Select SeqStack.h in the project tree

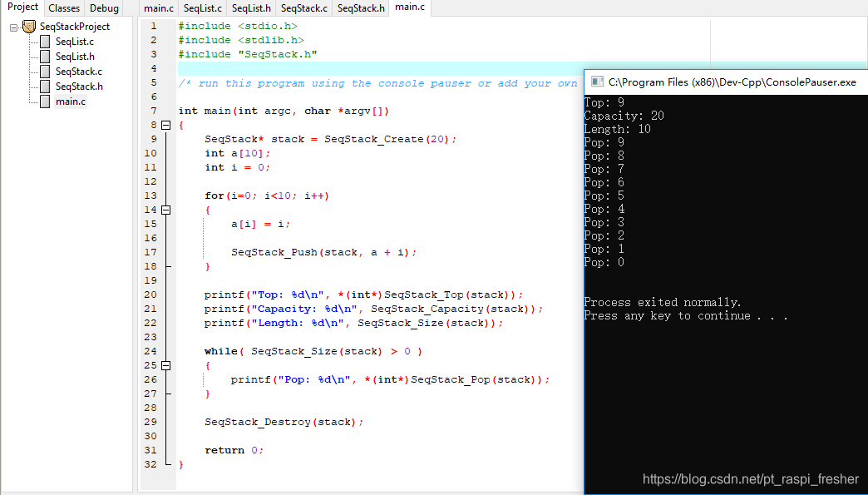(79, 87)
